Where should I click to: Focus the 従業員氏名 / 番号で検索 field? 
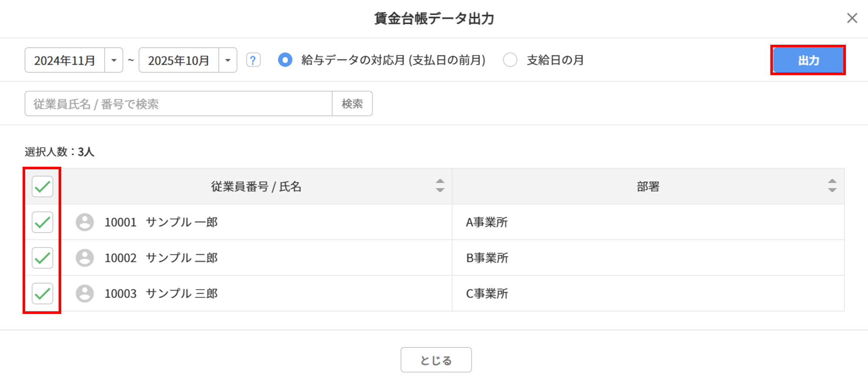tap(178, 104)
